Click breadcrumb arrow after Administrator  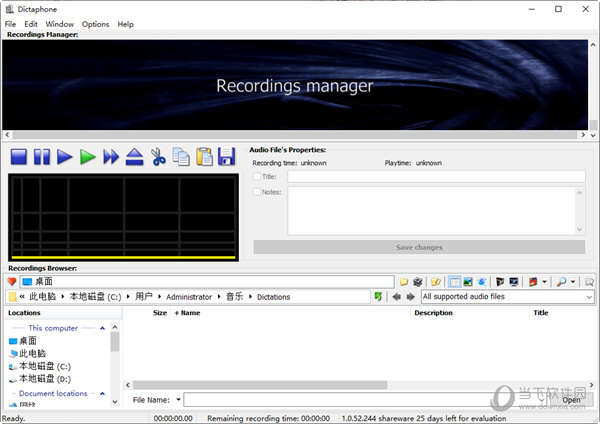point(219,297)
